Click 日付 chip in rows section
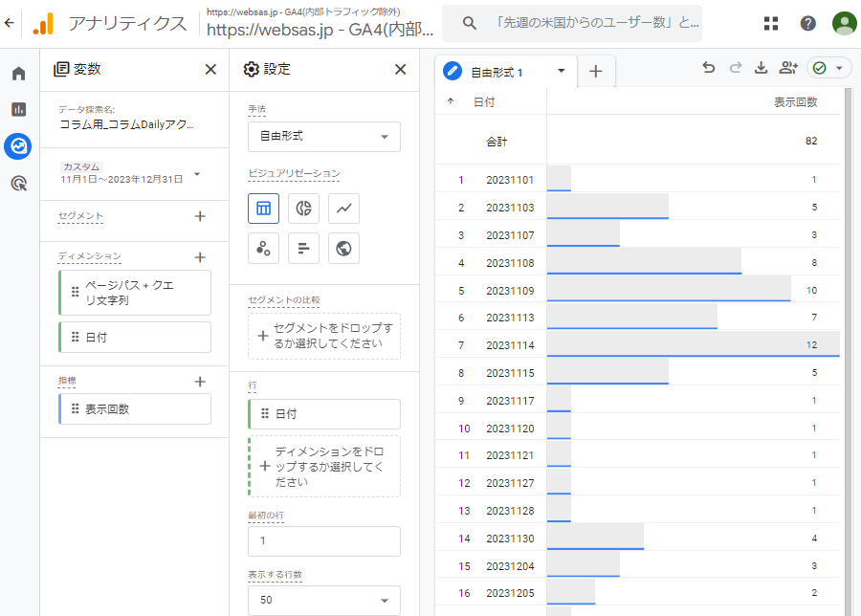861x616 pixels. 324,414
